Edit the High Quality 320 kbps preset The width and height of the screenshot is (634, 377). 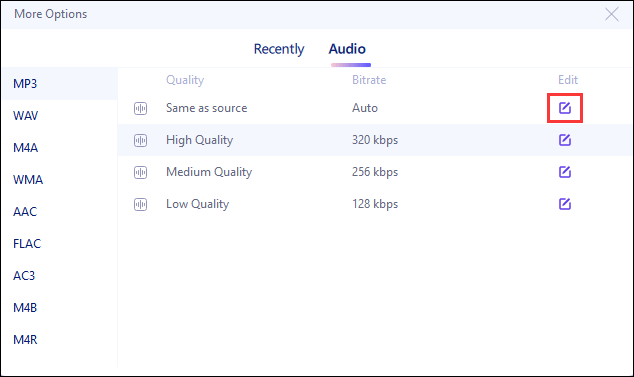click(565, 140)
